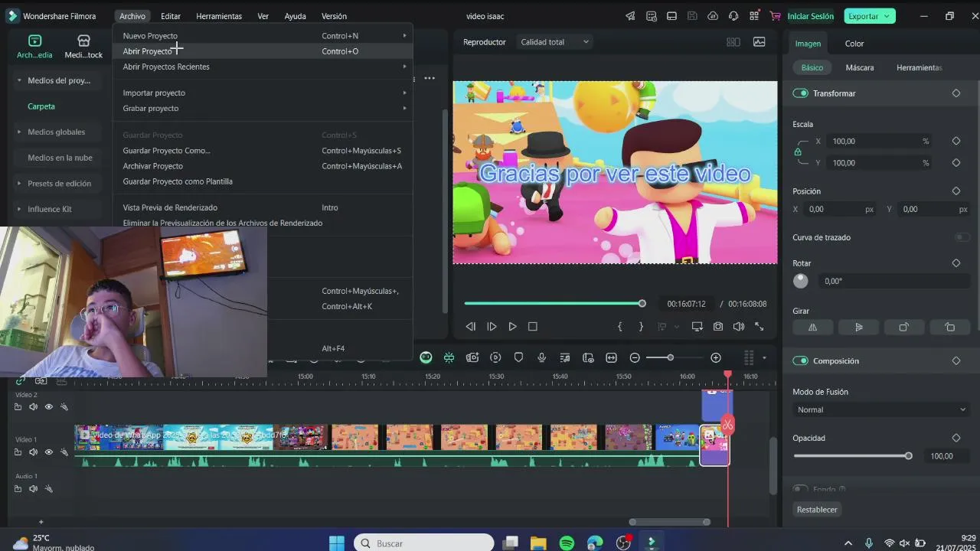Play the preview video

point(512,326)
